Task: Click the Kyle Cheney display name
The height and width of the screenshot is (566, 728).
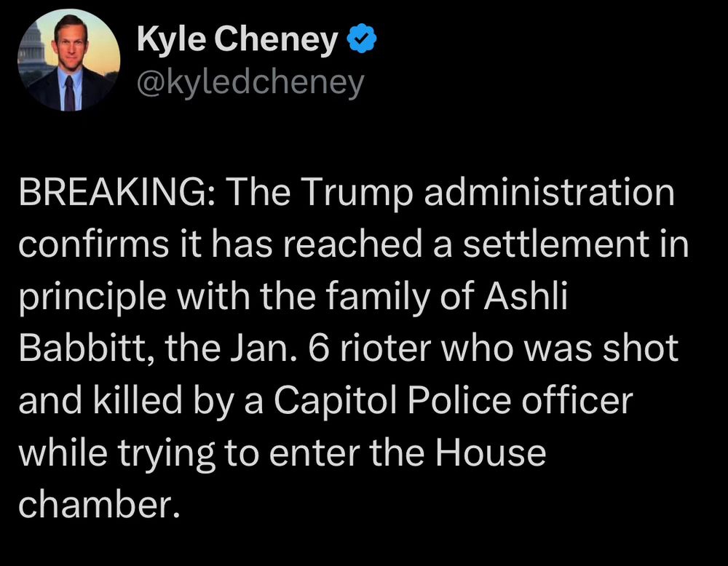Action: click(x=237, y=39)
